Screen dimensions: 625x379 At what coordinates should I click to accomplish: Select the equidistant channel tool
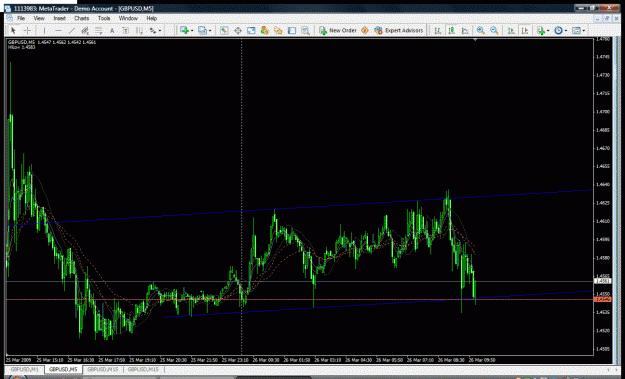pyautogui.click(x=85, y=30)
